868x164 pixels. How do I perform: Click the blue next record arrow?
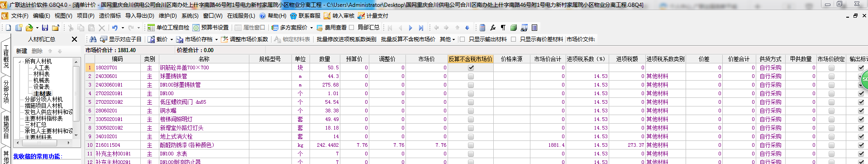pyautogui.click(x=410, y=28)
